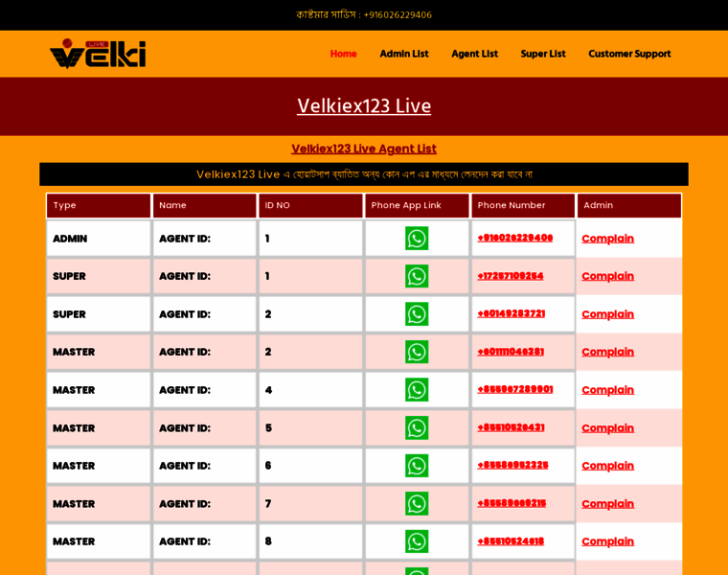
Task: Select ID cell '4' in MASTER row
Action: point(310,390)
